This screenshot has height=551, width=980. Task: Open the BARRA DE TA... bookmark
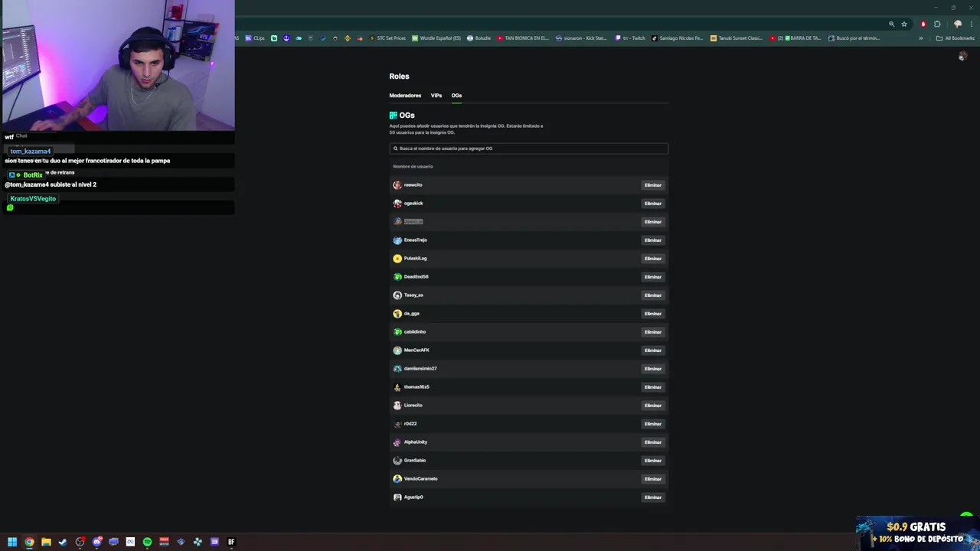point(795,38)
